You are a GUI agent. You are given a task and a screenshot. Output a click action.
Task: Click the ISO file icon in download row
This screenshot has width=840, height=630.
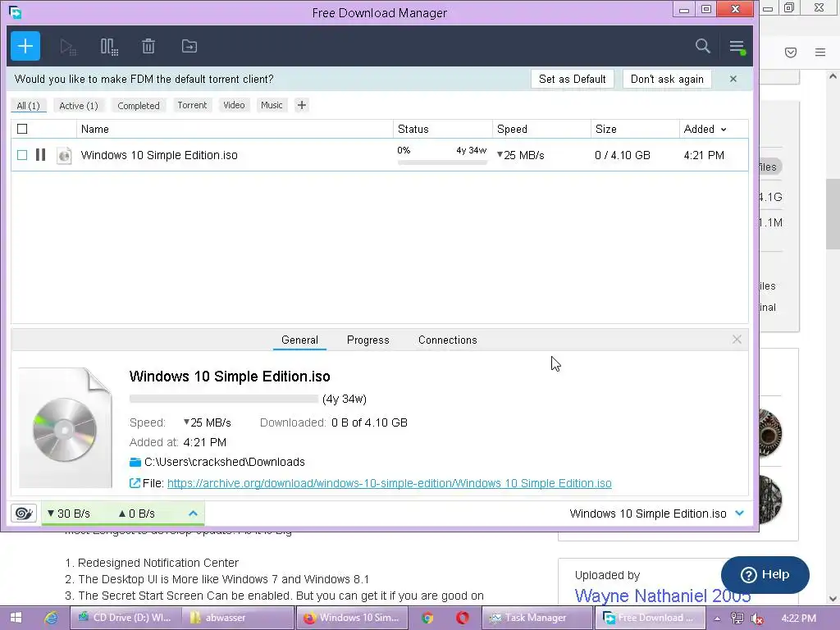coord(64,155)
